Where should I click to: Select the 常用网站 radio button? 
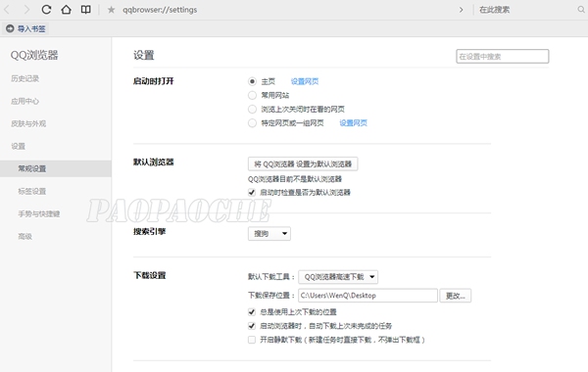point(252,95)
